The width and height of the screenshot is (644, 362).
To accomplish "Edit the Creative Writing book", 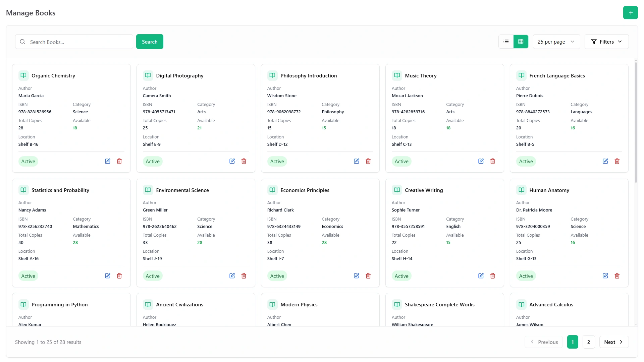I will coord(481,276).
